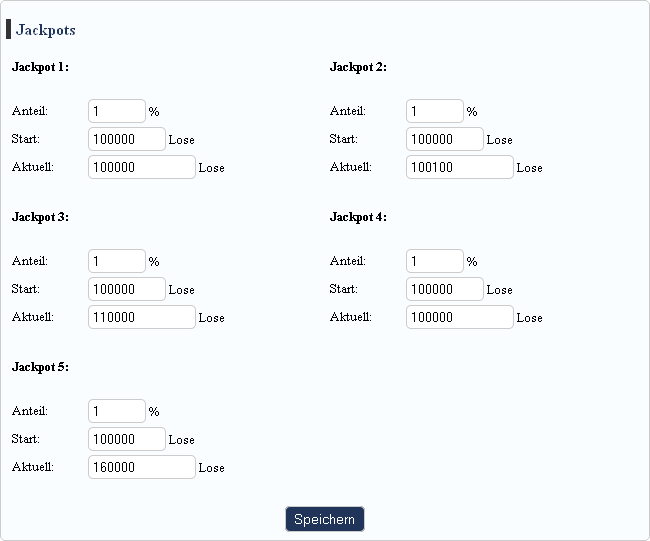Viewport: 650px width, 541px height.
Task: Focus Jackpot 2 Anteil percentage field
Action: click(x=435, y=111)
